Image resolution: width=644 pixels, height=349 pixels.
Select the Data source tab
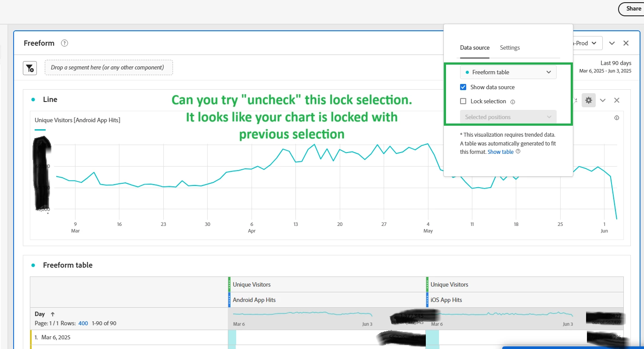click(x=475, y=47)
